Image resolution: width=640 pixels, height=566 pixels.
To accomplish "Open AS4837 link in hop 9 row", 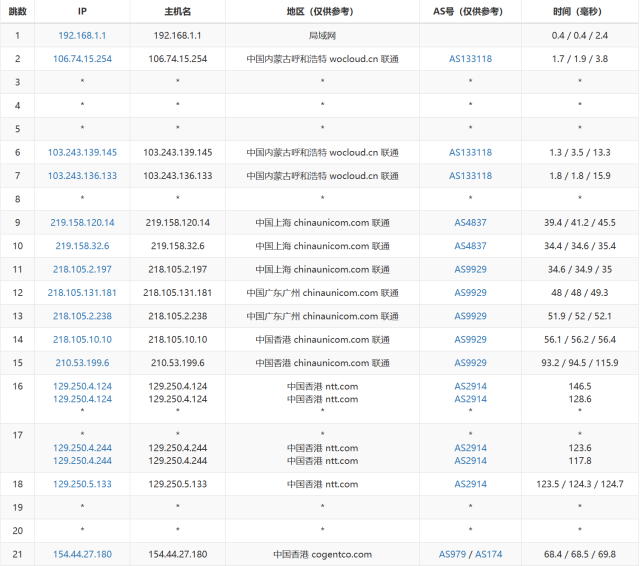I will [470, 223].
